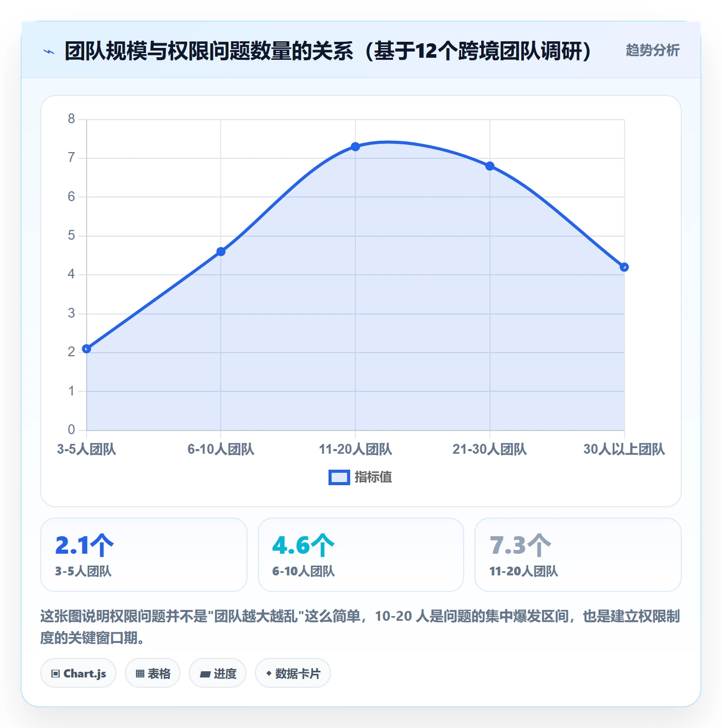This screenshot has height=728, width=722.
Task: Click the diamond icon in the 数据卡片 chip
Action: coord(269,673)
